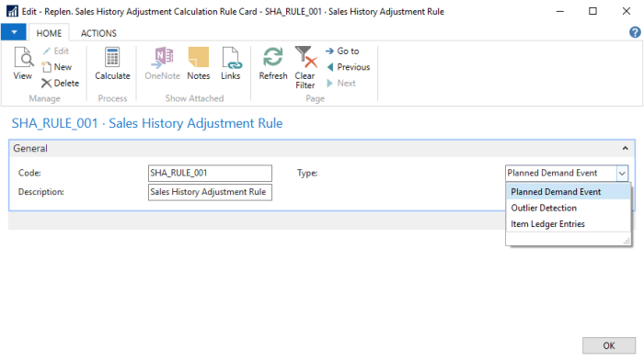Collapse the General section chevron
This screenshot has width=644, height=362.
click(625, 149)
